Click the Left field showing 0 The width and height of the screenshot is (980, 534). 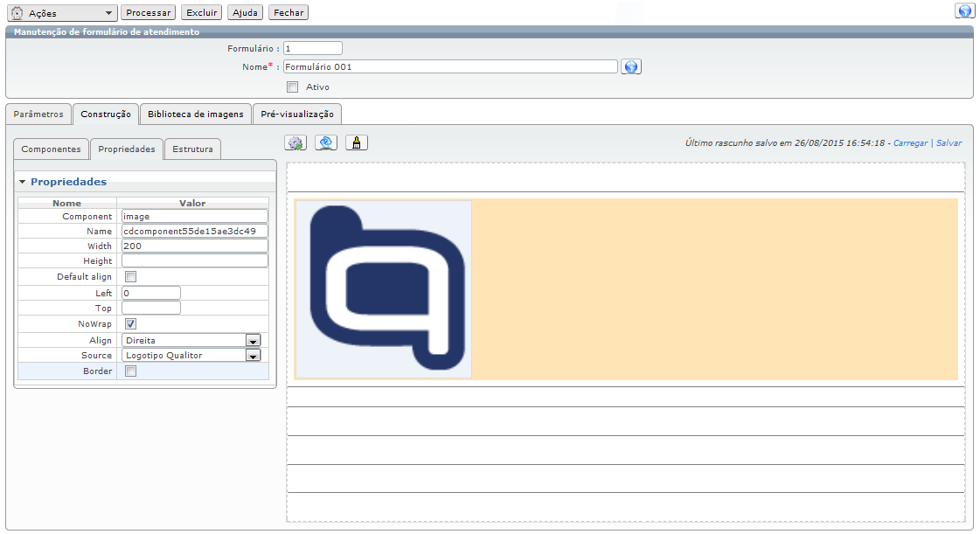coord(151,293)
